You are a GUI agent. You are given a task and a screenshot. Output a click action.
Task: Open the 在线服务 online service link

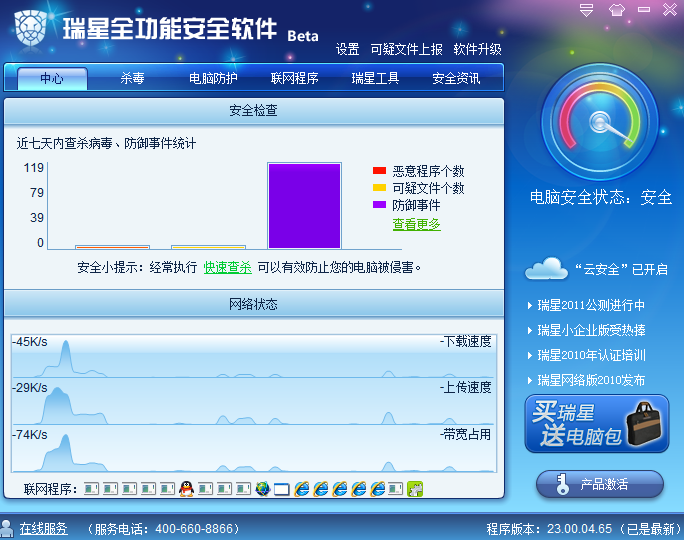click(44, 529)
